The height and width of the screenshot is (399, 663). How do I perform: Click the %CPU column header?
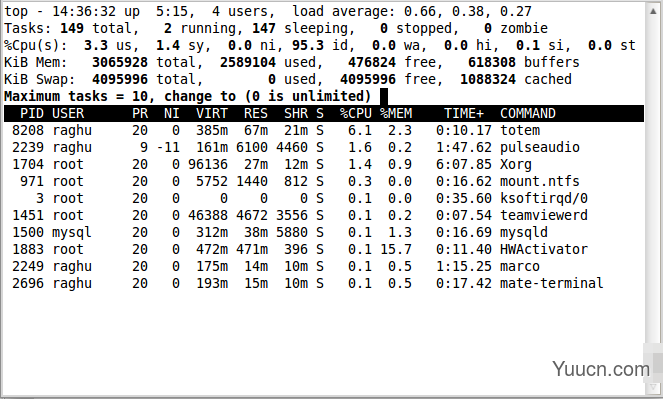[x=356, y=113]
